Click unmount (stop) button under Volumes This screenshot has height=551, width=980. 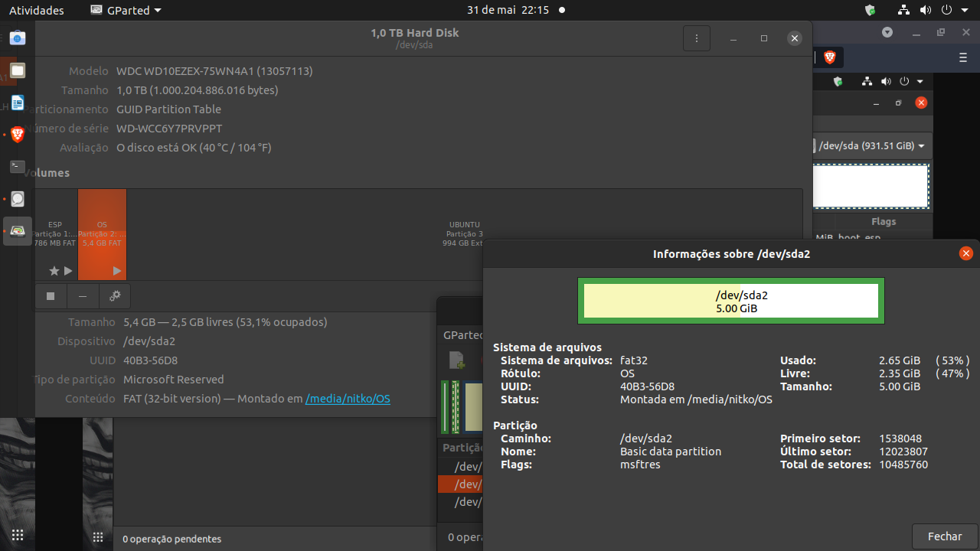(x=51, y=296)
